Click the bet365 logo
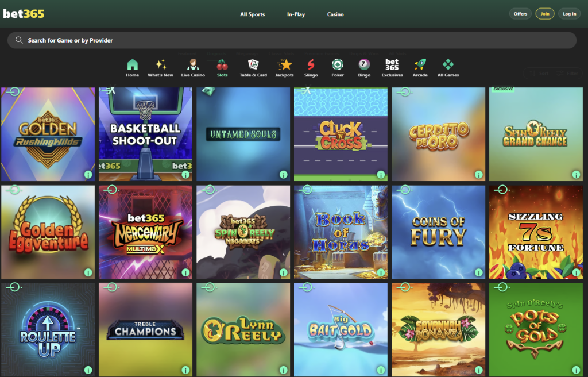 24,14
